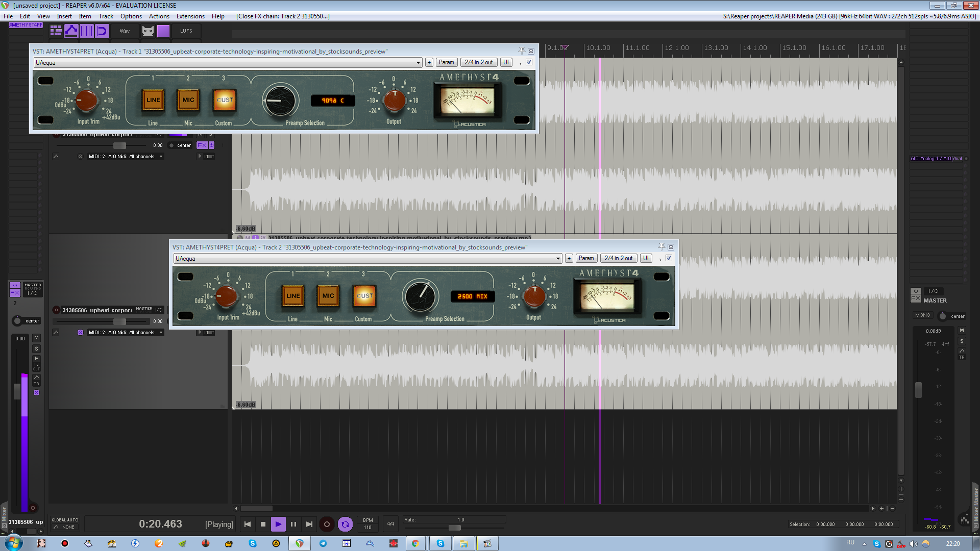Click Preamp Selection knob in Track 2 plugin

pyautogui.click(x=420, y=296)
